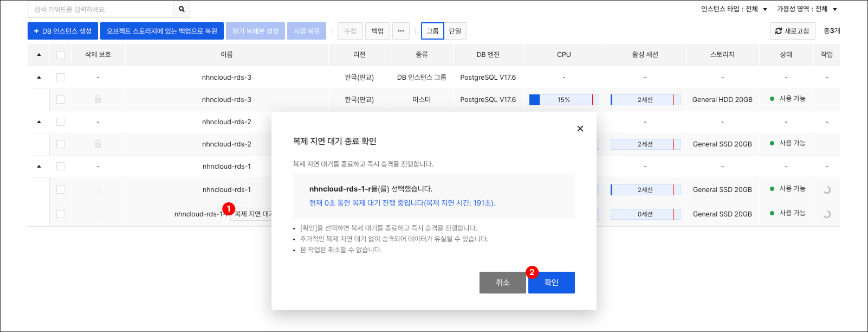Click the 수정 button
Screen dimensions: 868x332
point(350,31)
